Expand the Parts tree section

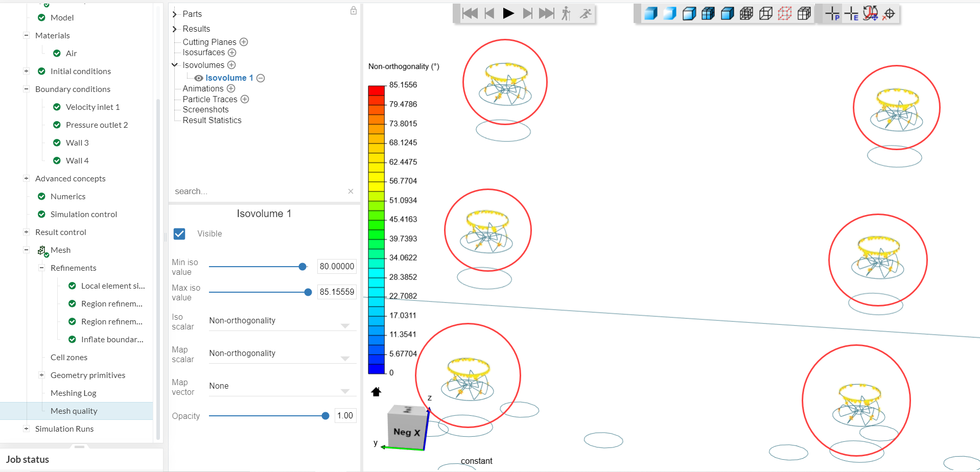[174, 14]
